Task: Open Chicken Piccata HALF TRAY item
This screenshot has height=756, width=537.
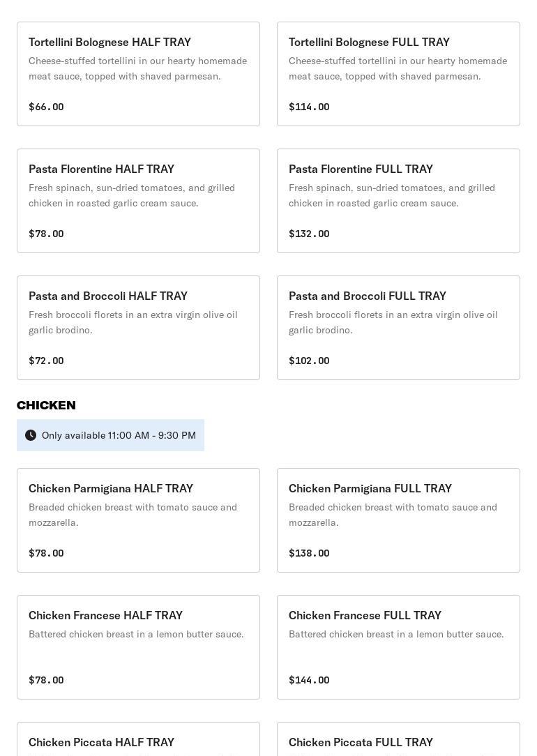Action: pyautogui.click(x=138, y=741)
